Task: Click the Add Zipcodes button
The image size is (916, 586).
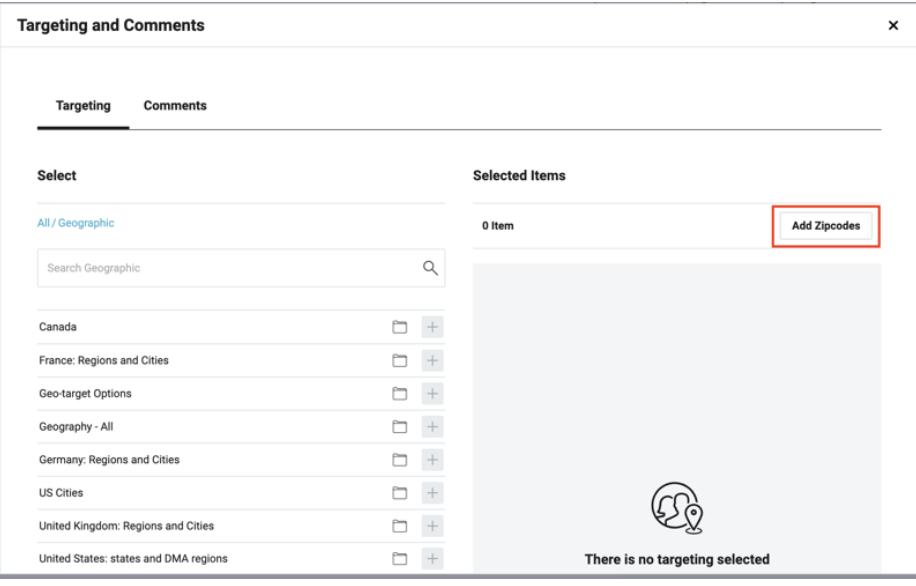Action: pyautogui.click(x=825, y=226)
